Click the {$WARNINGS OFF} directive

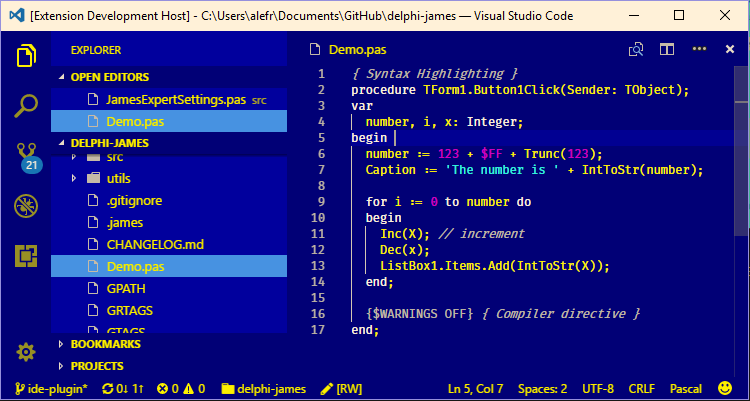[x=419, y=313]
